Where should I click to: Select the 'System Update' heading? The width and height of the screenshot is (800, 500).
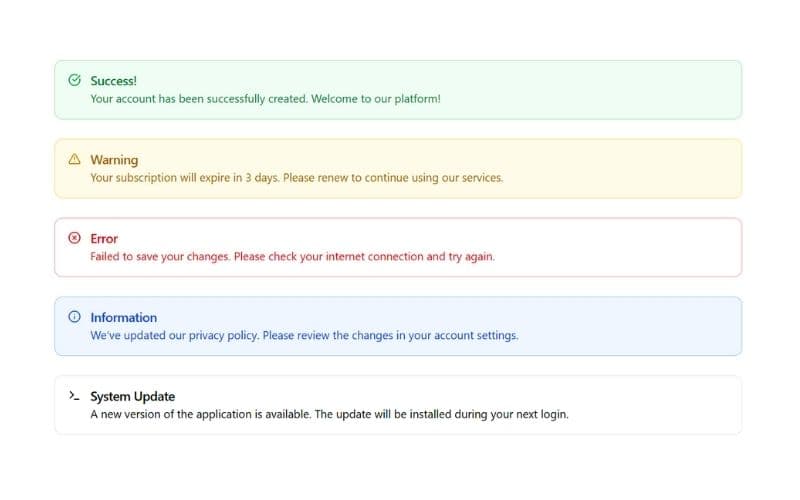click(133, 396)
